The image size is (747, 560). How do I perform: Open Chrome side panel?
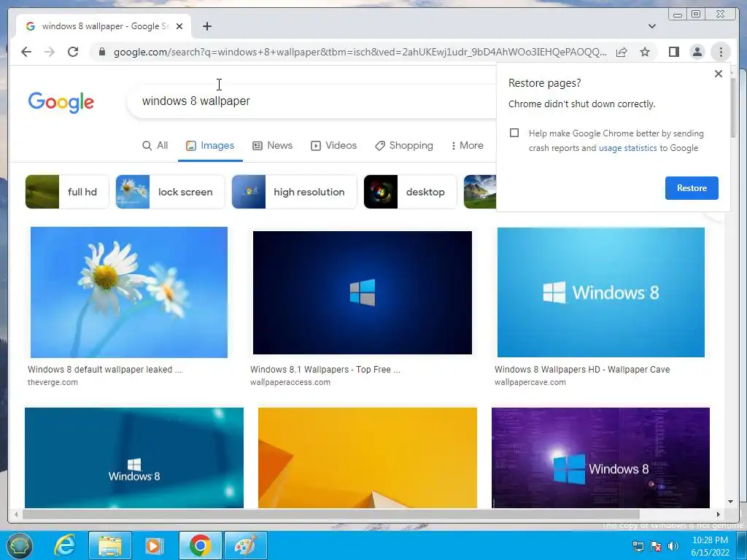(673, 52)
